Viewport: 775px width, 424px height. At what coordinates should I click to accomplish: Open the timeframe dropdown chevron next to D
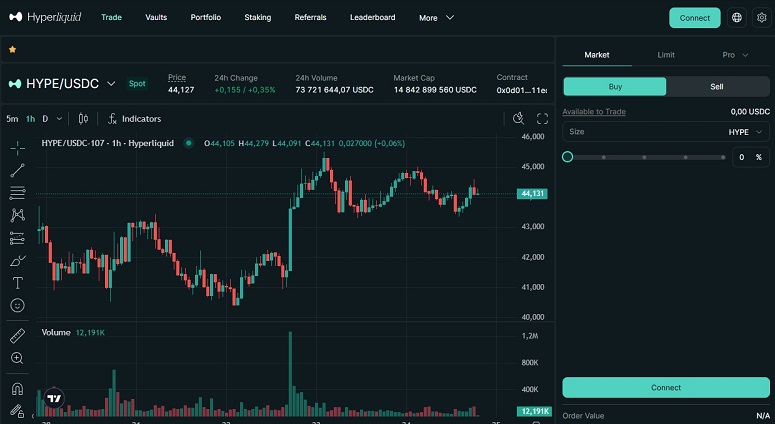point(59,119)
